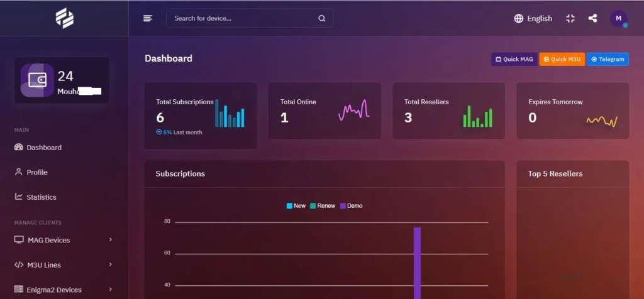644x299 pixels.
Task: Open the Profile page from sidebar
Action: click(x=36, y=172)
